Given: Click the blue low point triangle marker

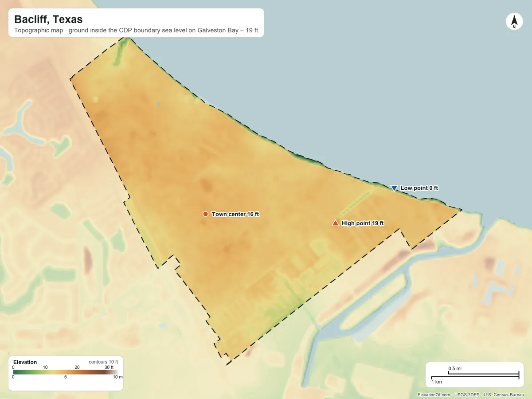Looking at the screenshot, I should [394, 188].
